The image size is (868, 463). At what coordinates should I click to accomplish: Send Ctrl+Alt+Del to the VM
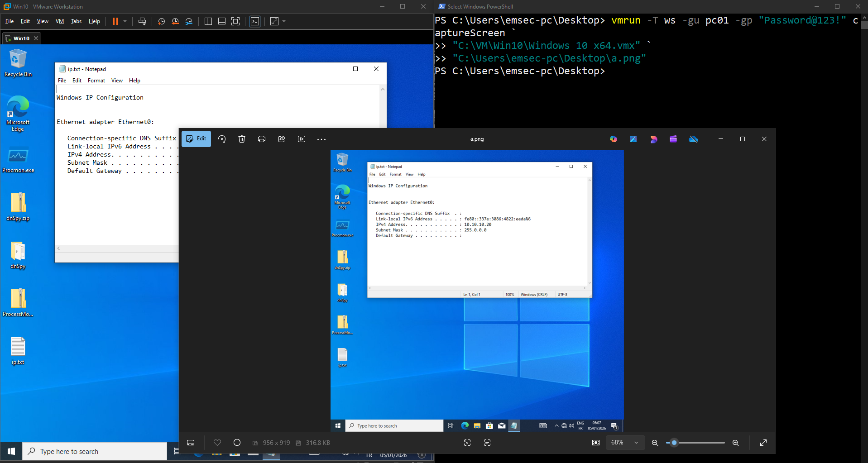click(x=142, y=21)
